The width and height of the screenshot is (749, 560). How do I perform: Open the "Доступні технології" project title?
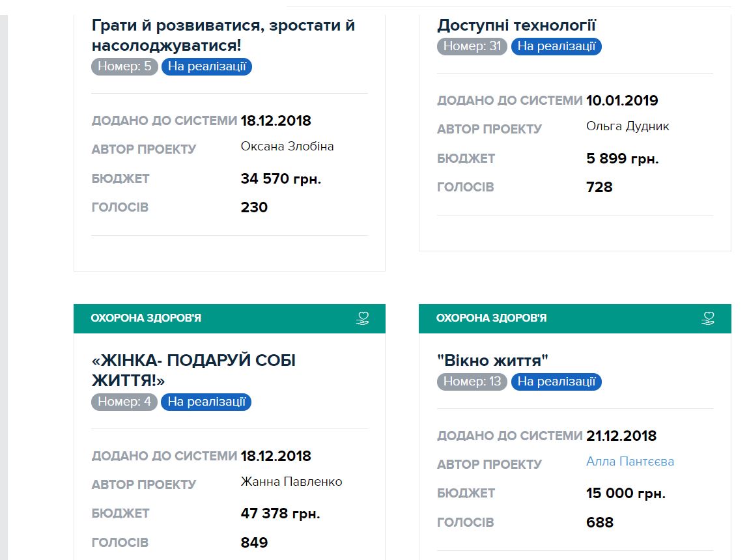pos(516,25)
